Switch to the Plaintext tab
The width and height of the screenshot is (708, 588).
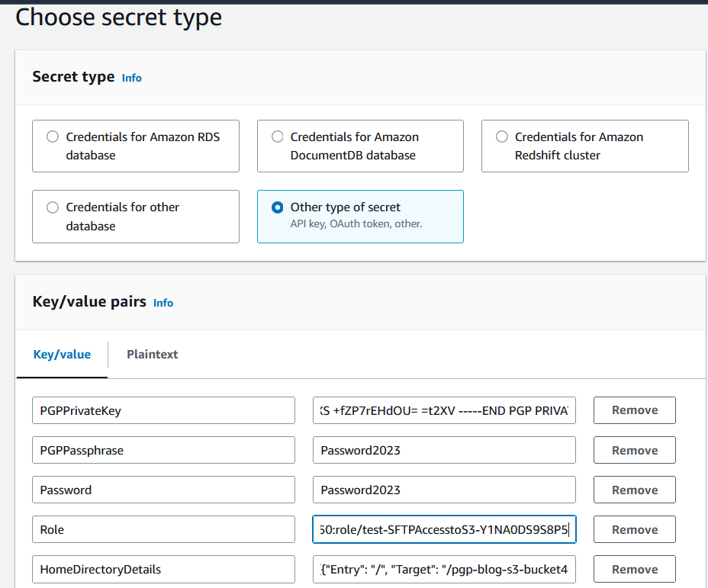pos(152,355)
